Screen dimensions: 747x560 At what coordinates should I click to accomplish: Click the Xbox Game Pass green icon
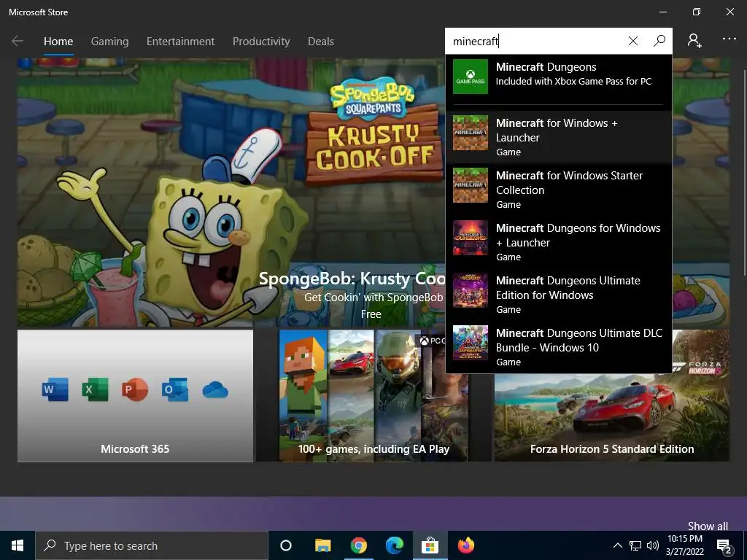coord(471,76)
